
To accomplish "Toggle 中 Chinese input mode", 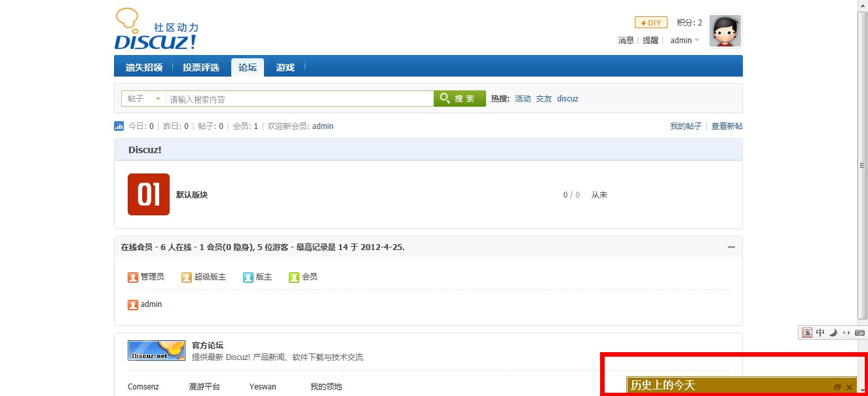I will [x=820, y=333].
